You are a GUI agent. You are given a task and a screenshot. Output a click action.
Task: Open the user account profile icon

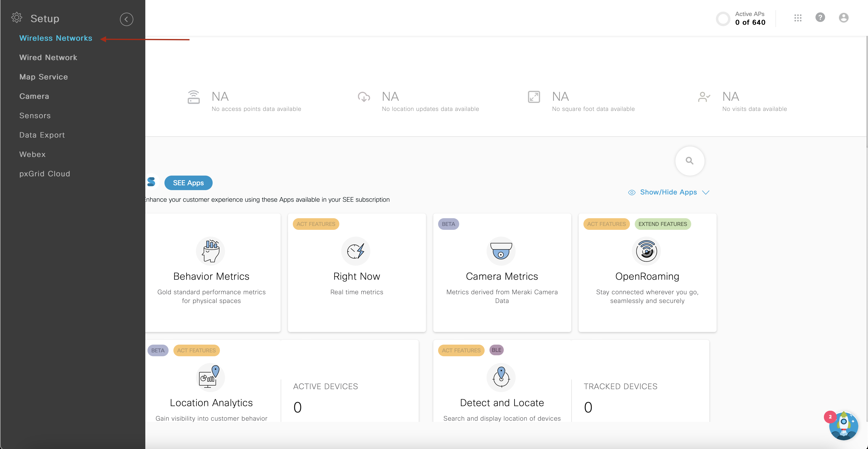click(843, 17)
